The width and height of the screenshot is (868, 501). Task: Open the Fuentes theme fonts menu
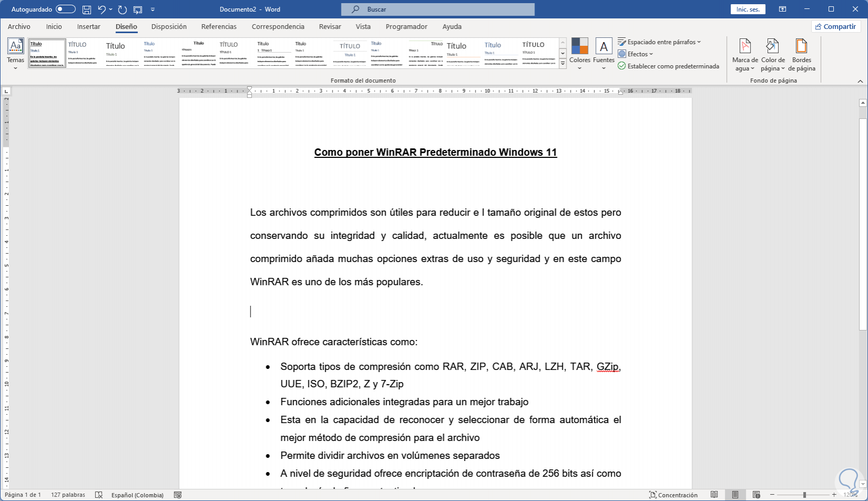(603, 54)
